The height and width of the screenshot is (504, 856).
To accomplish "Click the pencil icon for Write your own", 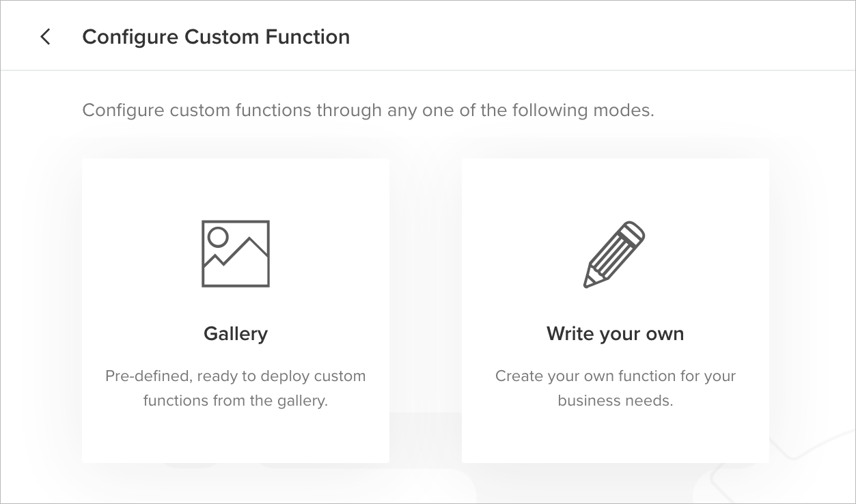I will [x=615, y=254].
